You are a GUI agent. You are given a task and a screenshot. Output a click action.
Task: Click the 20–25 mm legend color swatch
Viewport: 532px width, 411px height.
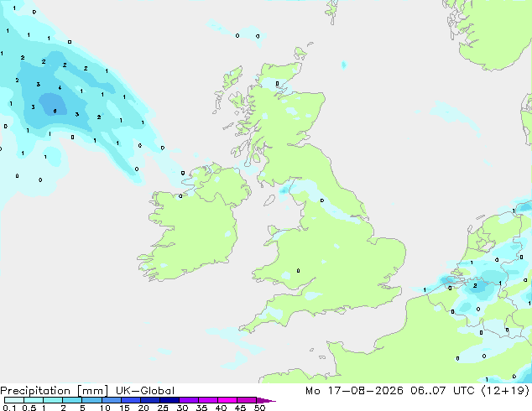pyautogui.click(x=149, y=400)
